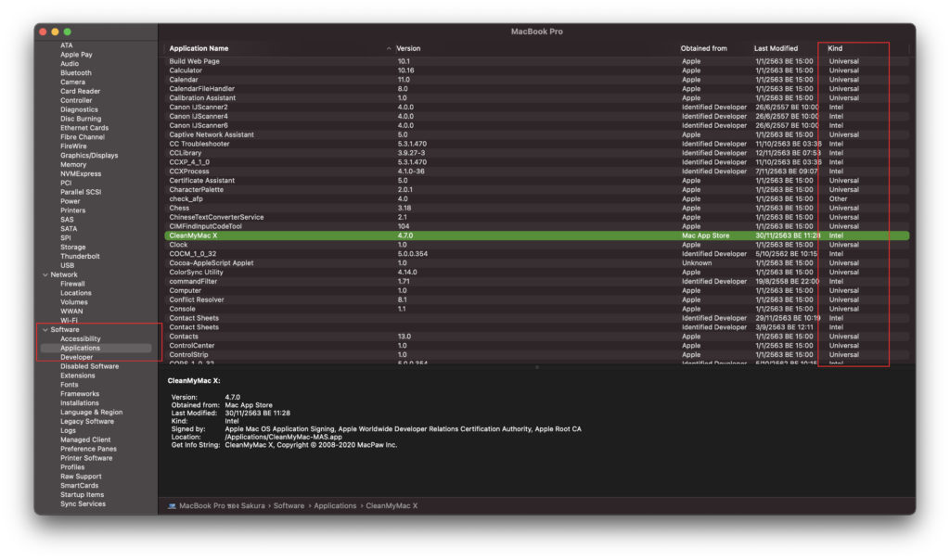This screenshot has width=950, height=560.
Task: Click the pane divider handle above details
Action: pos(536,368)
